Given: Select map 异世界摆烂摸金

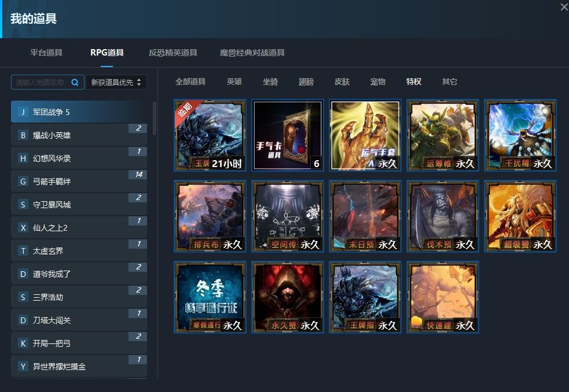Looking at the screenshot, I should click(x=79, y=366).
